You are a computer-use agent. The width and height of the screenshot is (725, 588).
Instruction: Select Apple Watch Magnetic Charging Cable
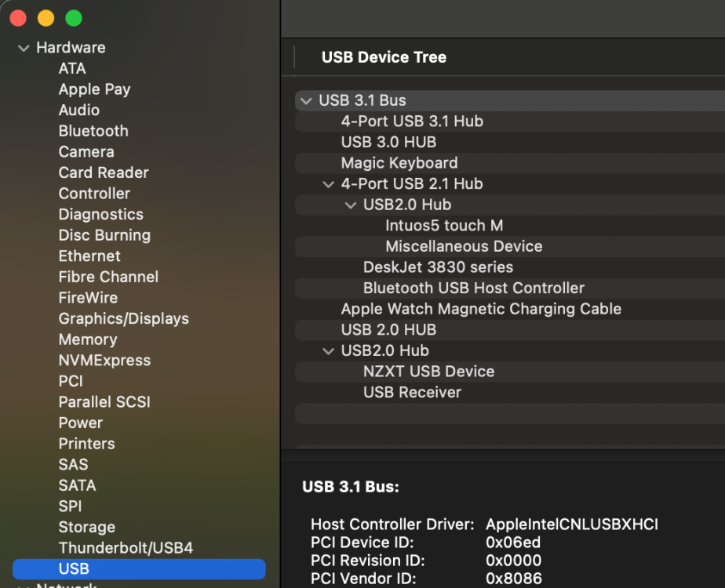[510, 309]
